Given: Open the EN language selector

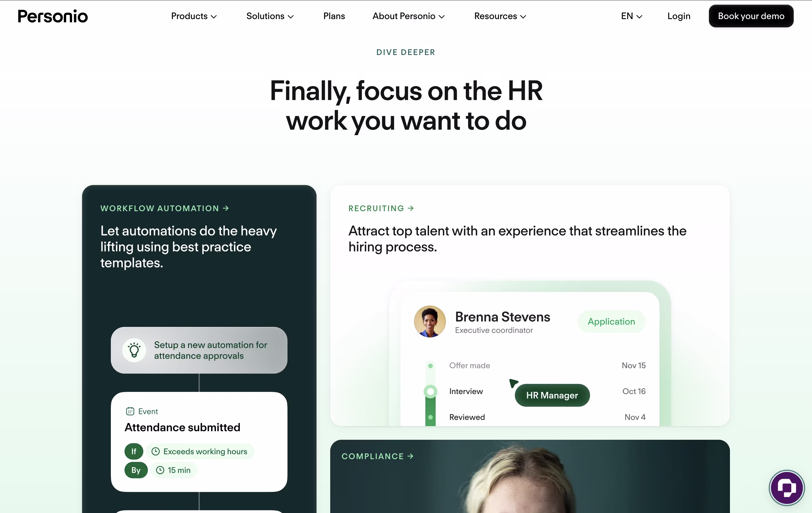Looking at the screenshot, I should click(x=632, y=16).
